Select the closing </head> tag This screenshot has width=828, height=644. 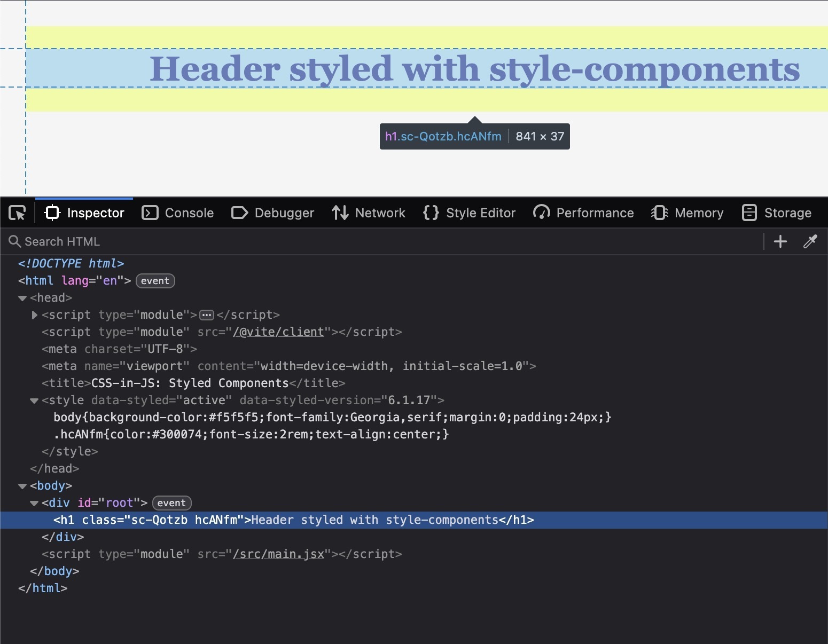(x=54, y=469)
